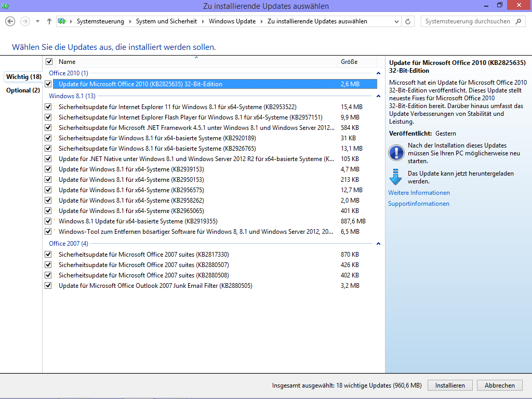The height and width of the screenshot is (399, 532).
Task: Open the recent locations dropdown arrow
Action: click(x=37, y=21)
